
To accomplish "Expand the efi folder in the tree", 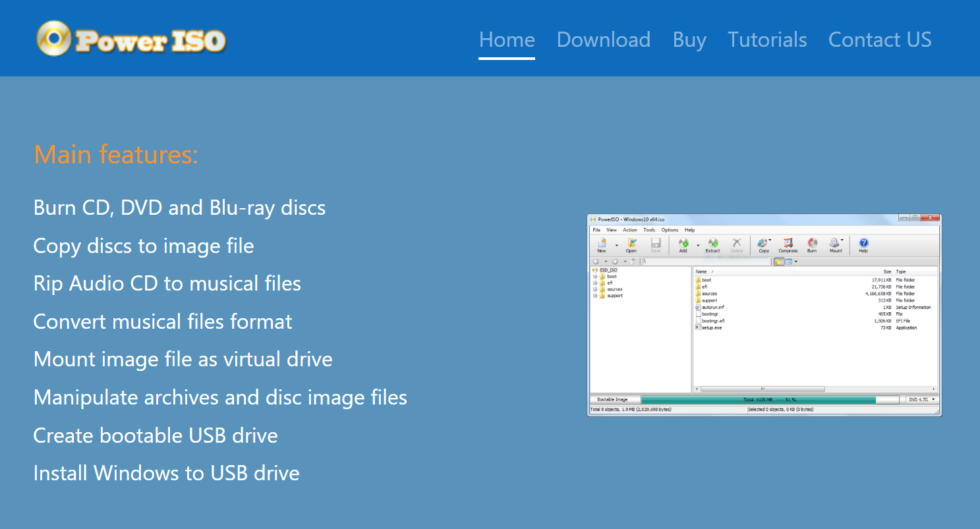I will click(x=595, y=283).
